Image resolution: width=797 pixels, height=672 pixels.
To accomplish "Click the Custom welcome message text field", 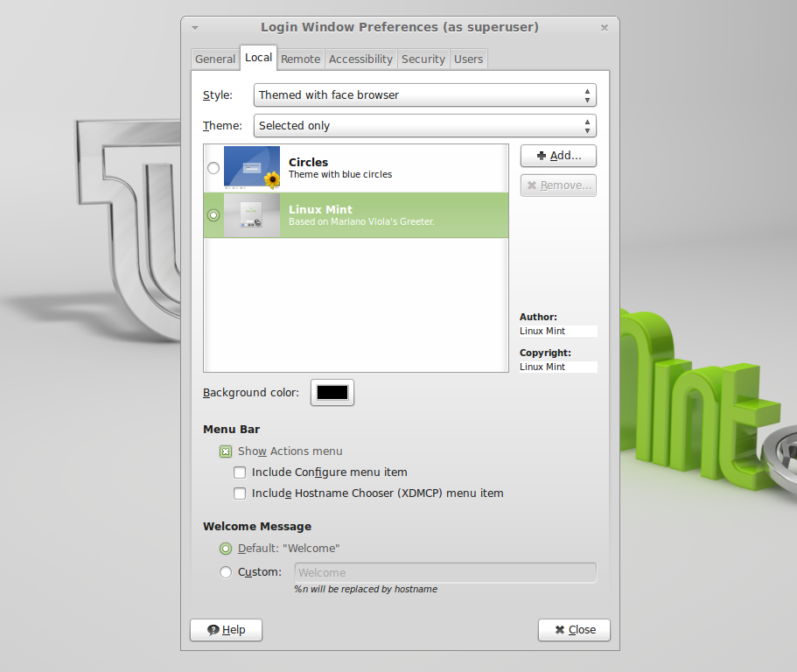I will [445, 573].
